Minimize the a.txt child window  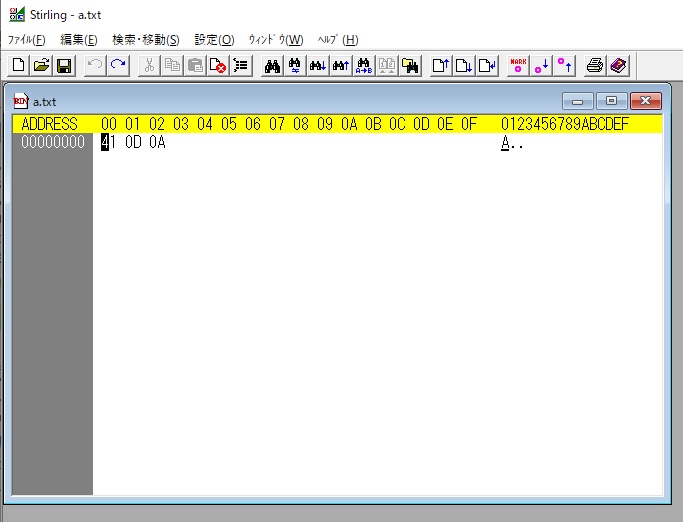578,101
